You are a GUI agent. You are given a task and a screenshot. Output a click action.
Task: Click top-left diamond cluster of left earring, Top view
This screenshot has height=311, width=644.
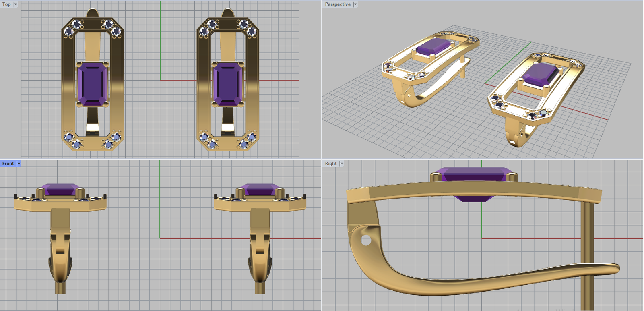pyautogui.click(x=74, y=28)
